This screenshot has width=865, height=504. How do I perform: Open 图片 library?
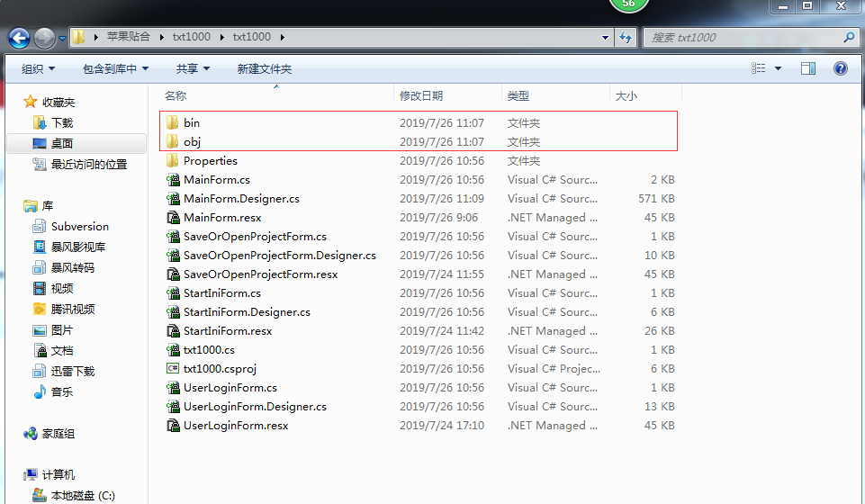point(62,329)
